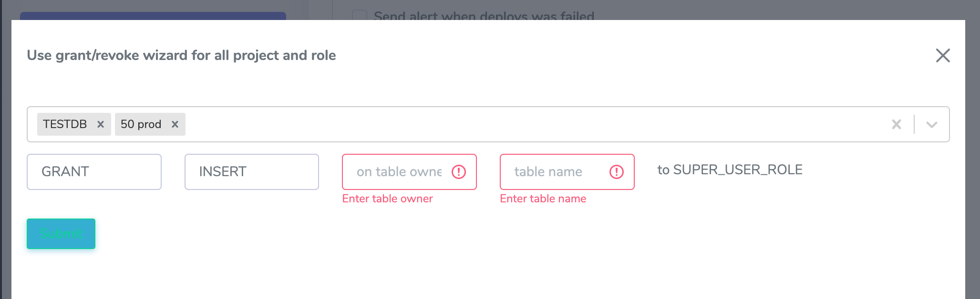The image size is (980, 299).
Task: Click the Enter table name error message
Action: click(x=543, y=199)
